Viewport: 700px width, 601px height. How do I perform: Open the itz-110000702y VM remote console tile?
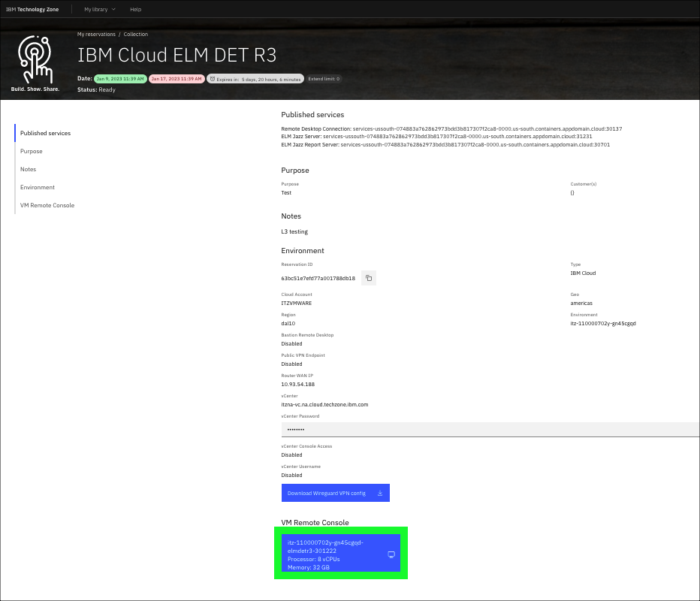pyautogui.click(x=330, y=554)
